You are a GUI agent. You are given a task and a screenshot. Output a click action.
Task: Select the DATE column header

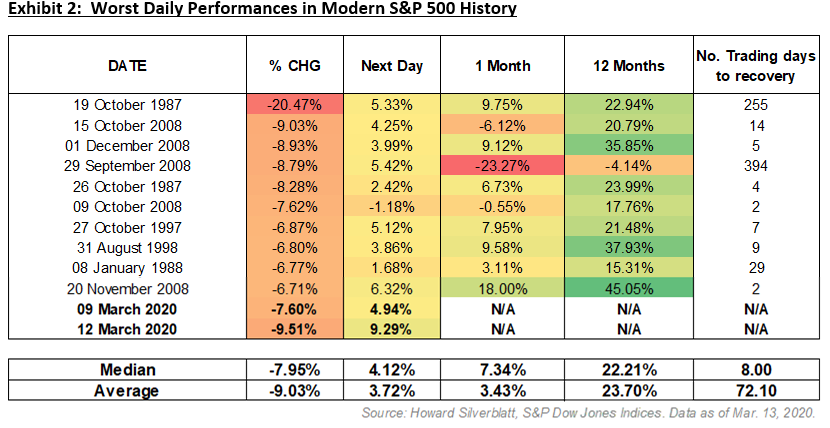pyautogui.click(x=127, y=66)
